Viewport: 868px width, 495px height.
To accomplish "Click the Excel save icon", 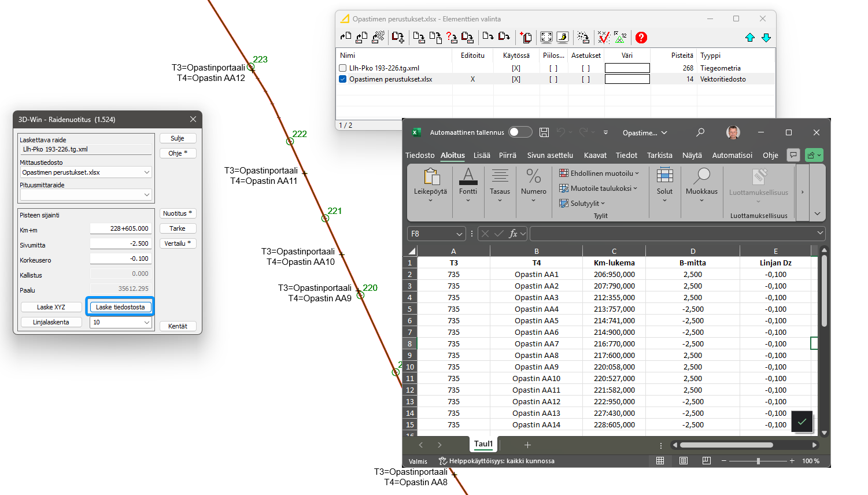I will click(x=544, y=132).
